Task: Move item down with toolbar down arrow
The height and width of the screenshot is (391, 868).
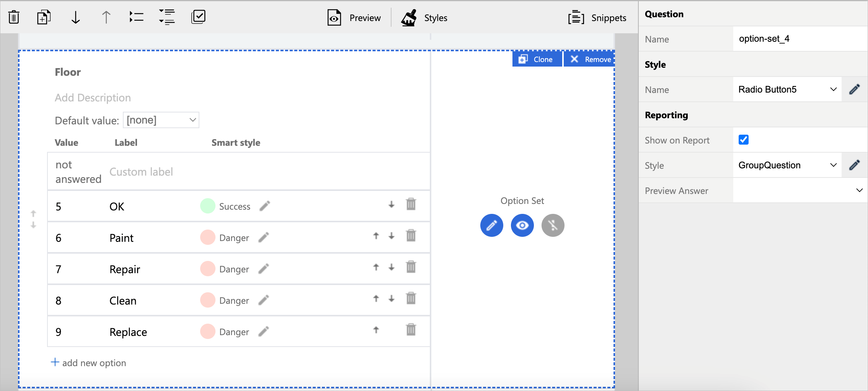Action: [x=75, y=17]
